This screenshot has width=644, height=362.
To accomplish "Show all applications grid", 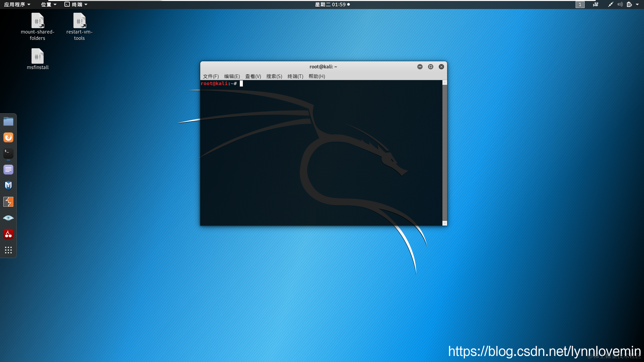I will click(8, 250).
